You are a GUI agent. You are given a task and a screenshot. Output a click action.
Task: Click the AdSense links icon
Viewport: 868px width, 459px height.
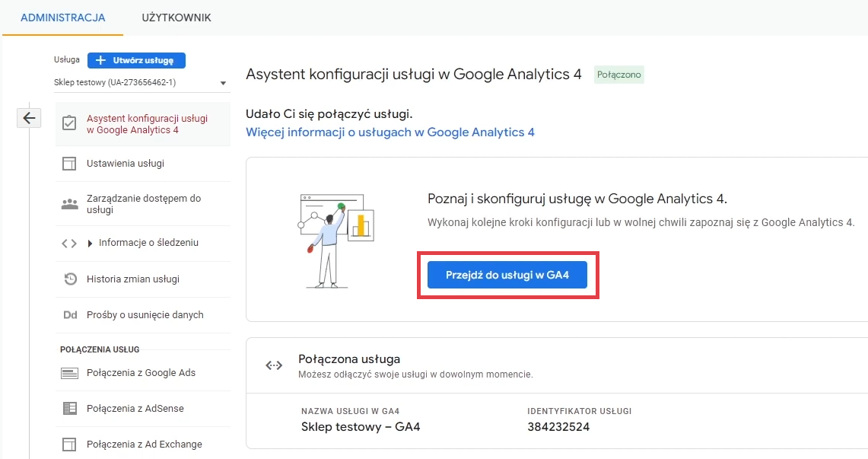pyautogui.click(x=70, y=409)
